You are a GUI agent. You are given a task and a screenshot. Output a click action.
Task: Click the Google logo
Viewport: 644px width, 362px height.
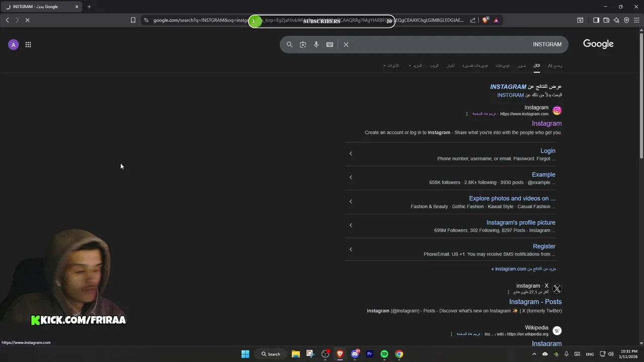[x=598, y=44]
